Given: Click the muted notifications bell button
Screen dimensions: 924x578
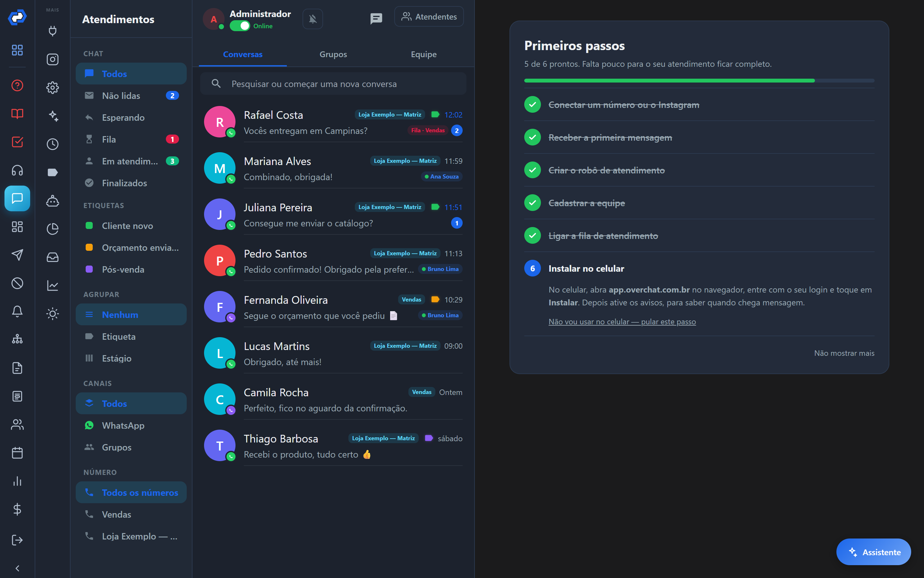Looking at the screenshot, I should pos(312,19).
